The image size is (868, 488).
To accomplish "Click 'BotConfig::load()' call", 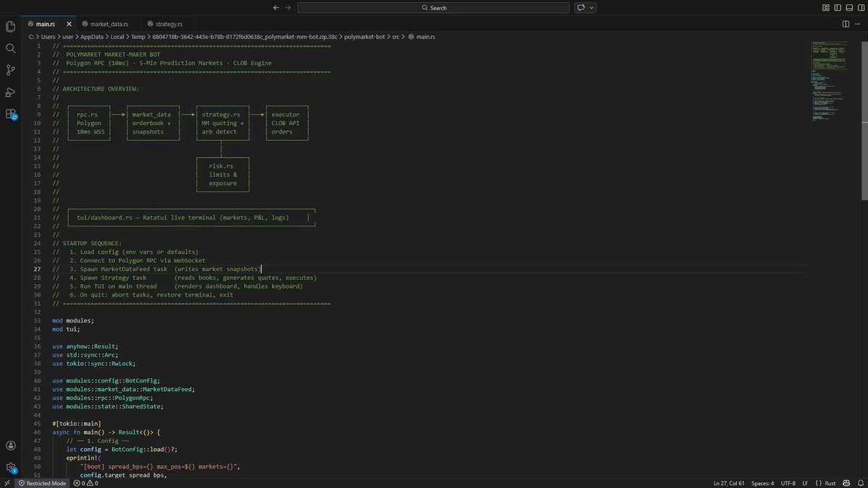I will (143, 449).
